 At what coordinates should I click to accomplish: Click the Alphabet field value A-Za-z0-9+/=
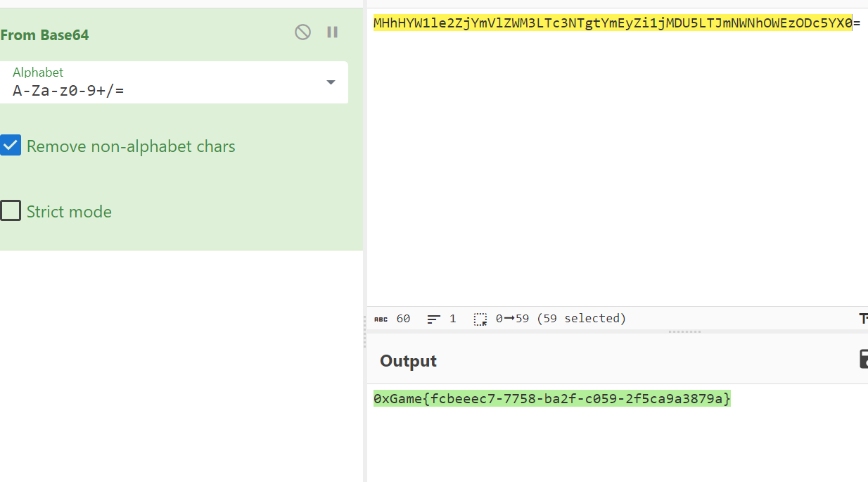pos(69,90)
